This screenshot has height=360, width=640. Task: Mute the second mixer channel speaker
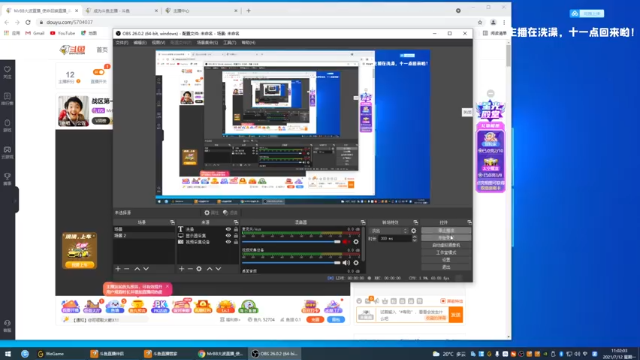346,263
